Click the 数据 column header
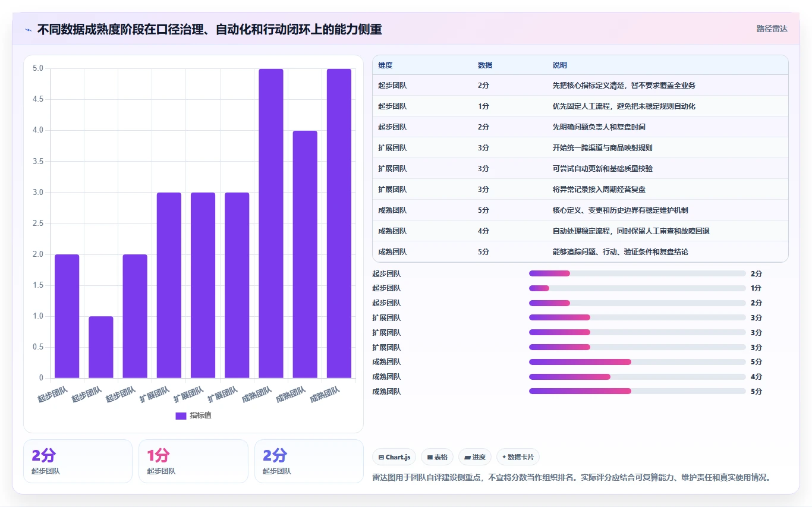812x507 pixels. [x=485, y=65]
